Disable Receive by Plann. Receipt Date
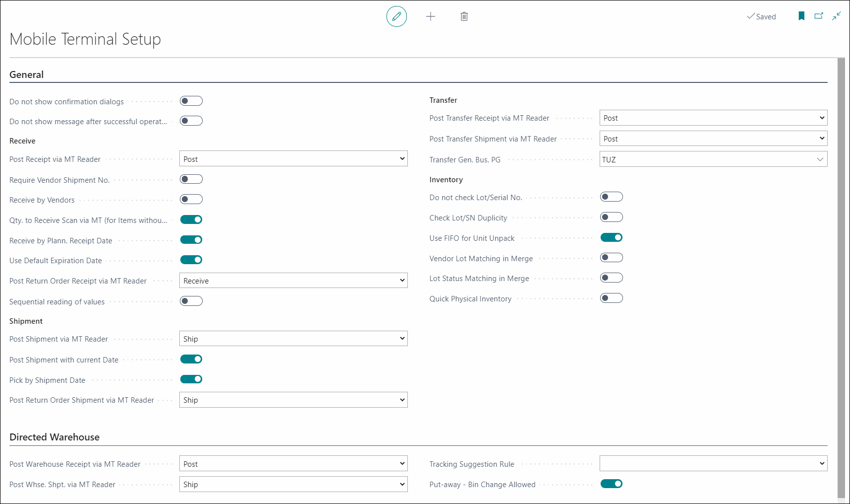850x504 pixels. coord(191,240)
